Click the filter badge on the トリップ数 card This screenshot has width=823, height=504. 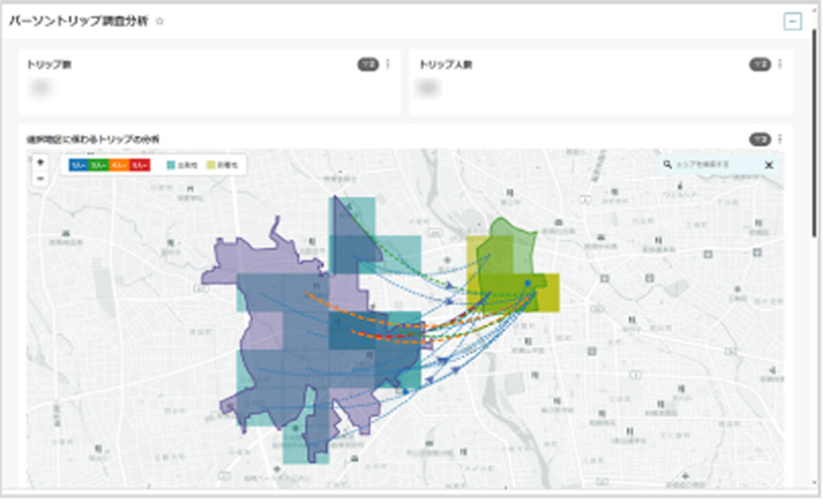click(x=368, y=64)
